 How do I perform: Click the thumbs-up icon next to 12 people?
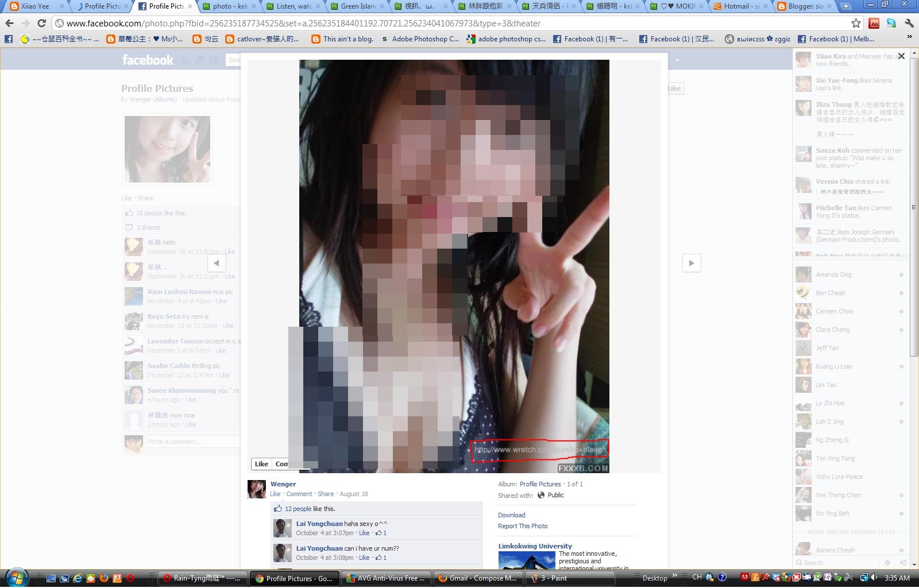tap(278, 509)
